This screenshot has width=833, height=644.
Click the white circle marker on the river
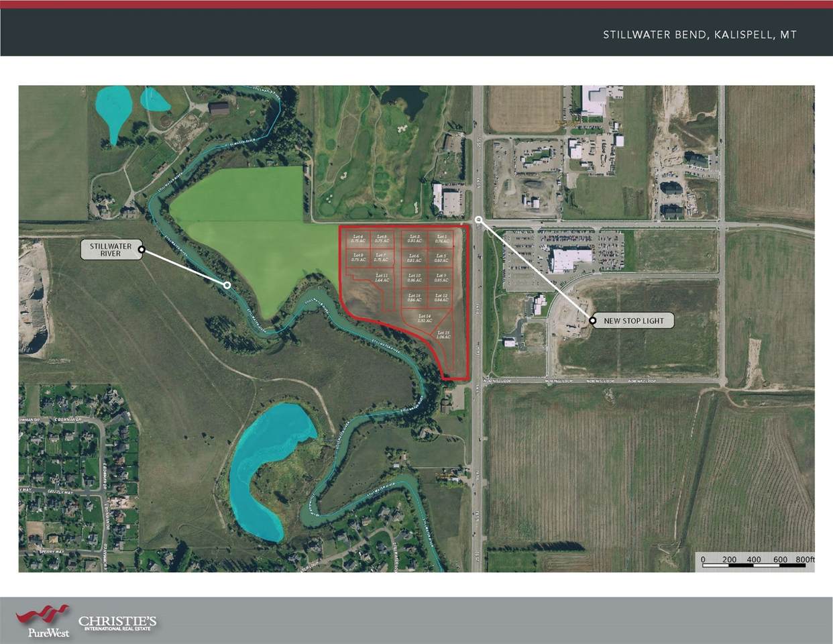click(x=227, y=285)
